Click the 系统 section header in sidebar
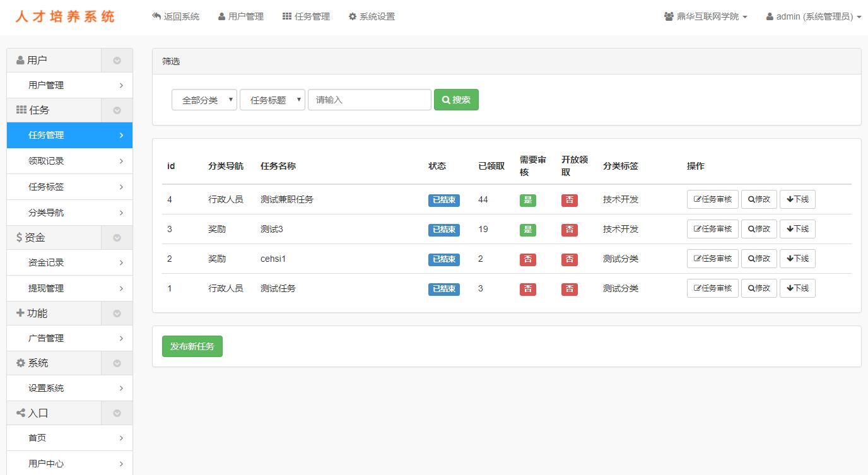The height and width of the screenshot is (475, 868). [x=54, y=363]
